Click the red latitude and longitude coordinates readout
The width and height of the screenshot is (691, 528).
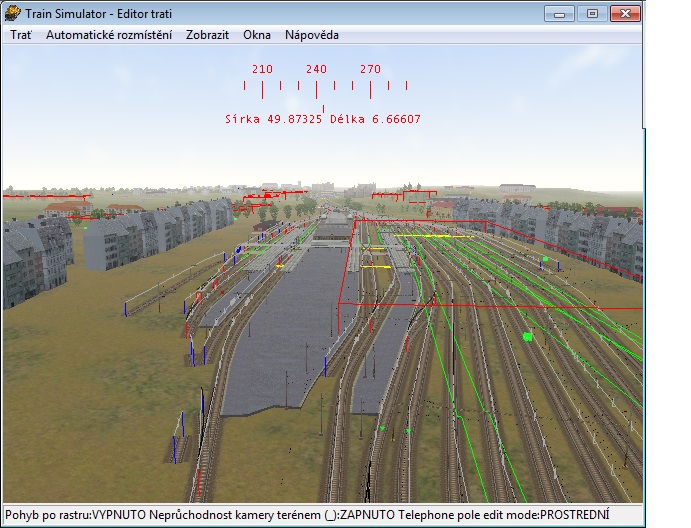[323, 119]
